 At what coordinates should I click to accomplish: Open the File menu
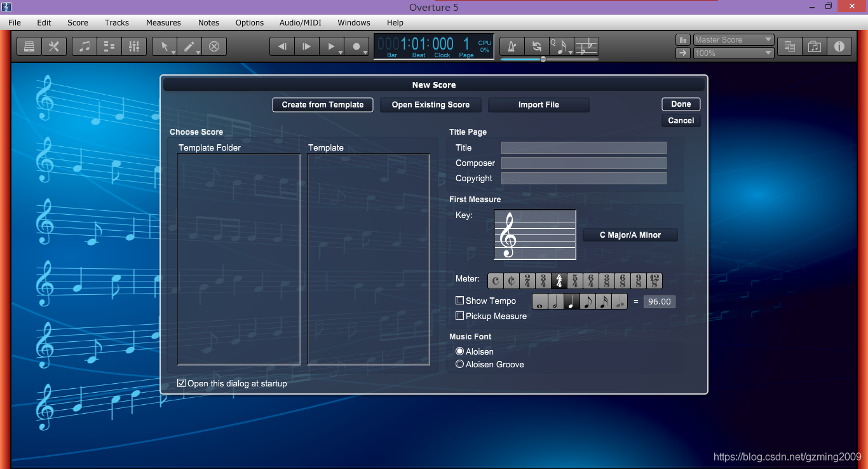(x=15, y=22)
